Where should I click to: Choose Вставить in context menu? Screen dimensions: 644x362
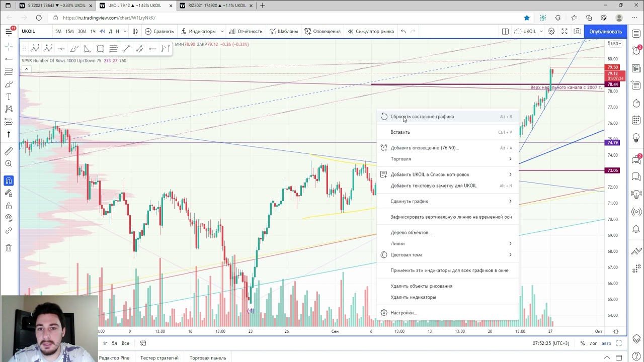(448, 132)
